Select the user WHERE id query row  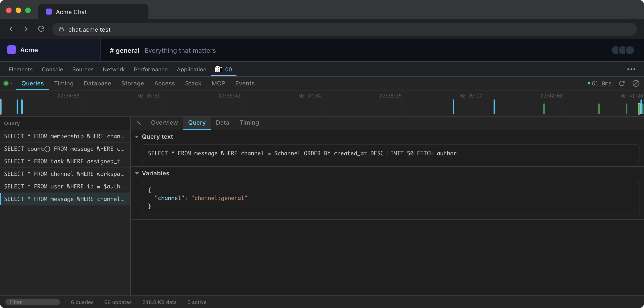[65, 186]
